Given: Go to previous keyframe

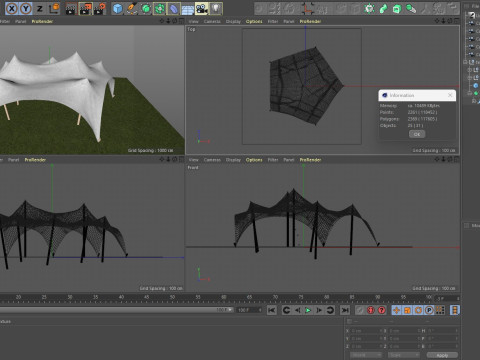Looking at the screenshot, I should (286, 310).
